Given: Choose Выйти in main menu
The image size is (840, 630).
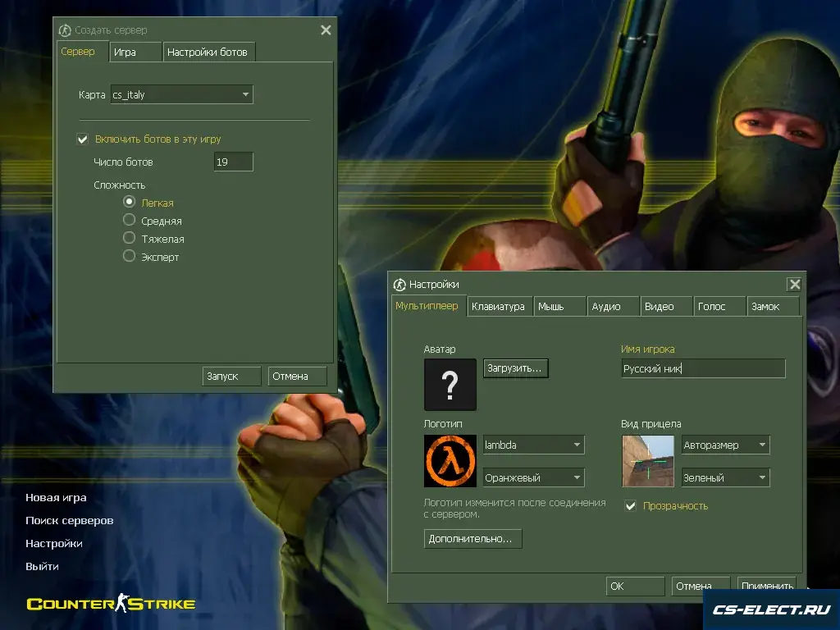Looking at the screenshot, I should pyautogui.click(x=43, y=566).
